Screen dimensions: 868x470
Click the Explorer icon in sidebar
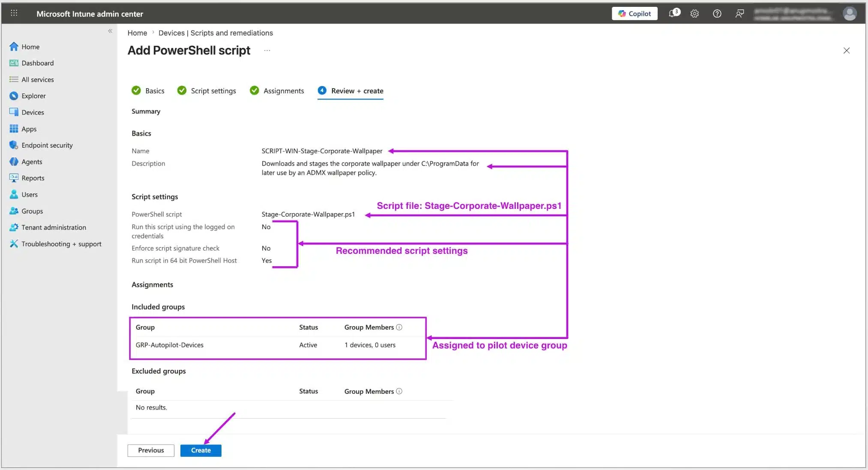point(14,96)
